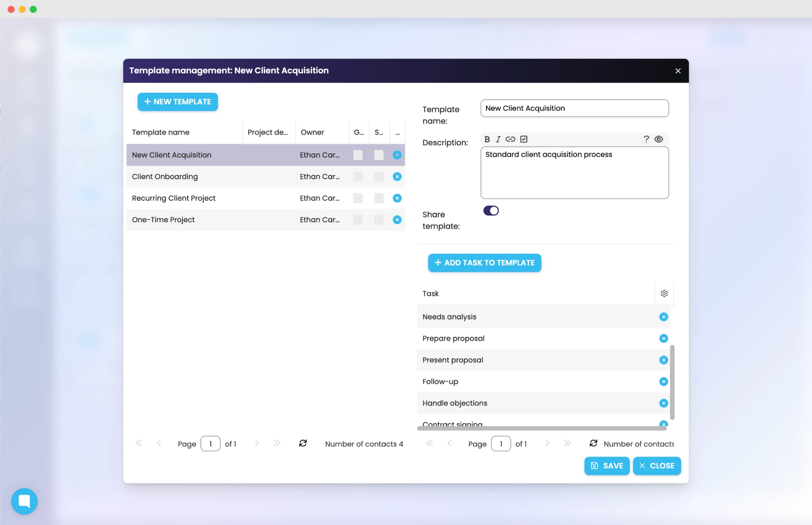Jump to last page of task list
The width and height of the screenshot is (812, 525).
(567, 443)
